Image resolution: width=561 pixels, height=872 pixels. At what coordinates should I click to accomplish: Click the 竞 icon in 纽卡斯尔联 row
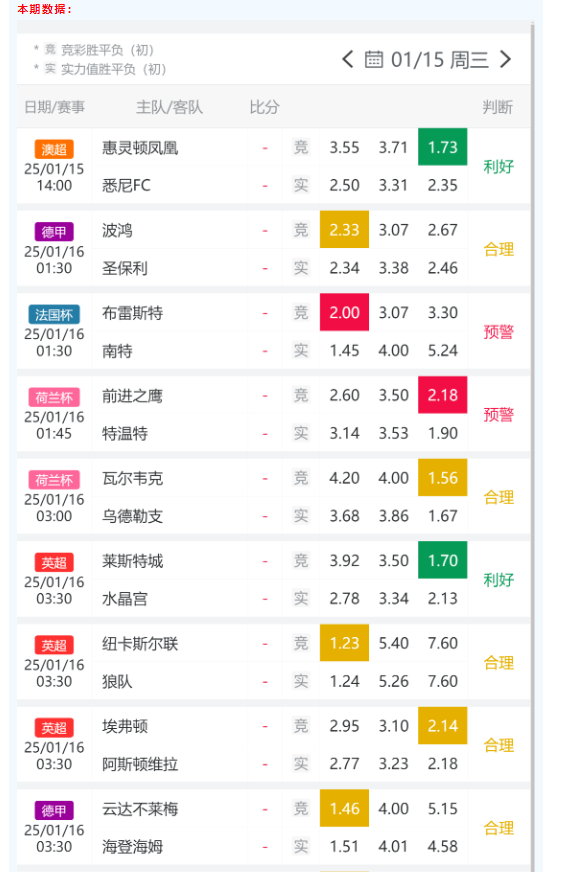301,643
